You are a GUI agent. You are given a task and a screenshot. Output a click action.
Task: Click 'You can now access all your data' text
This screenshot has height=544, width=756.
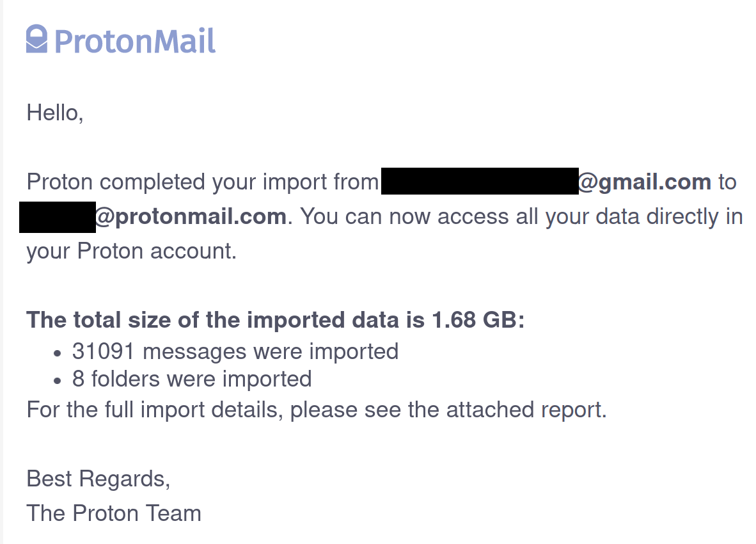pos(469,216)
